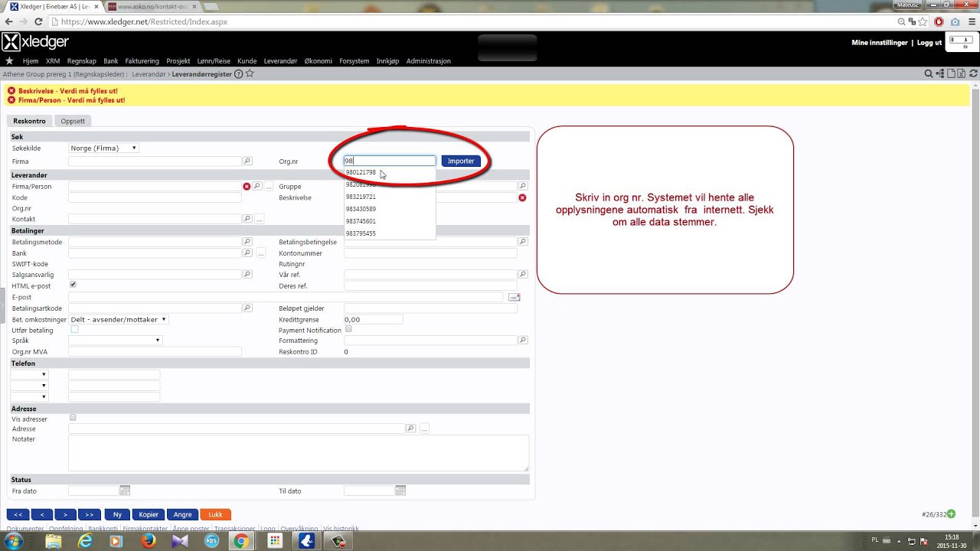Click the lookup magnifier for the Kontakt field
Screen dimensions: 980x551
coord(247,219)
